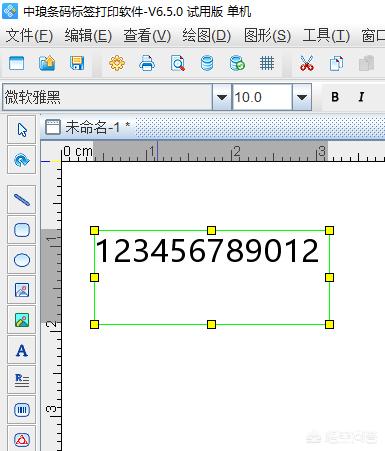This screenshot has width=385, height=451.
Task: Click the new document icon
Action: pos(16,63)
